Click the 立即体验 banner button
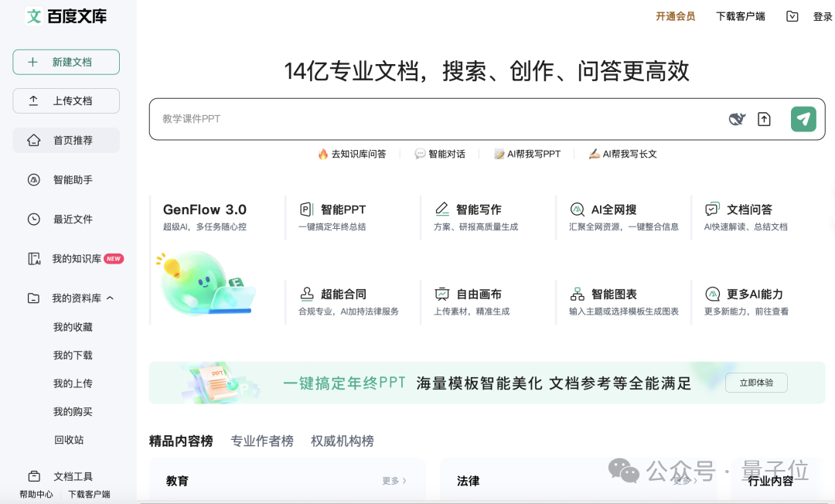Image resolution: width=835 pixels, height=504 pixels. 756,383
